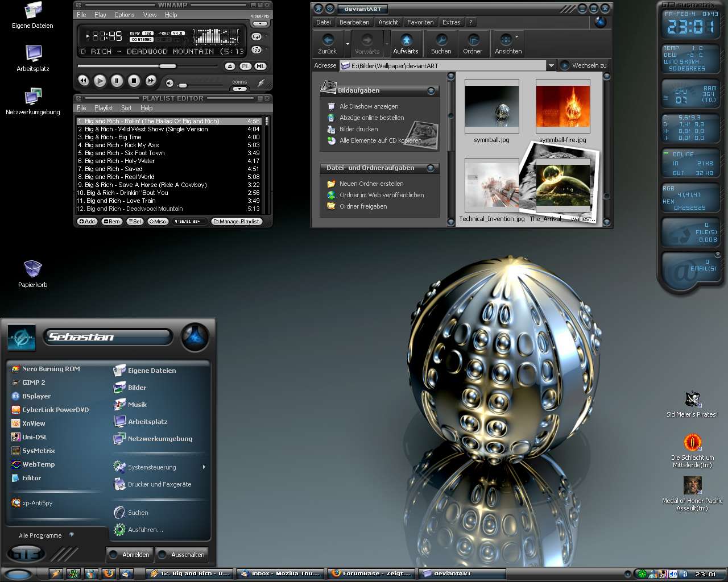The image size is (728, 582).
Task: Click the Manage Playlist button
Action: pos(237,222)
